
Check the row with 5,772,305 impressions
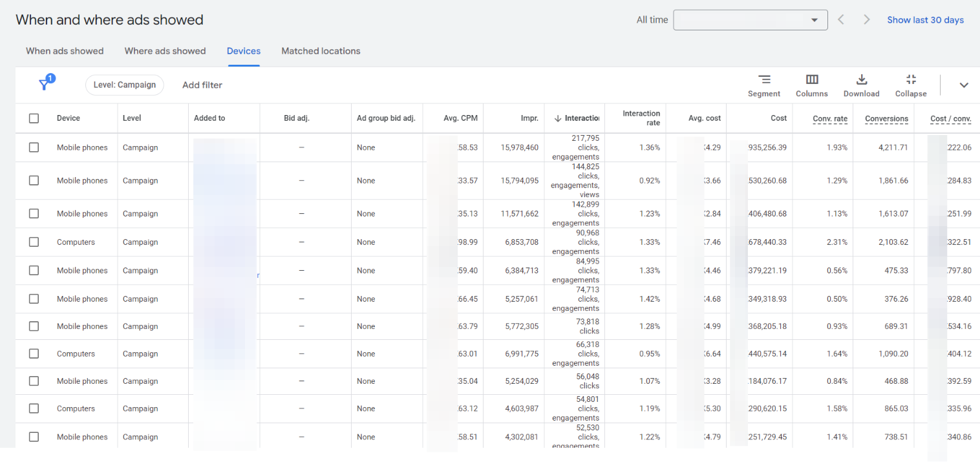tap(34, 326)
